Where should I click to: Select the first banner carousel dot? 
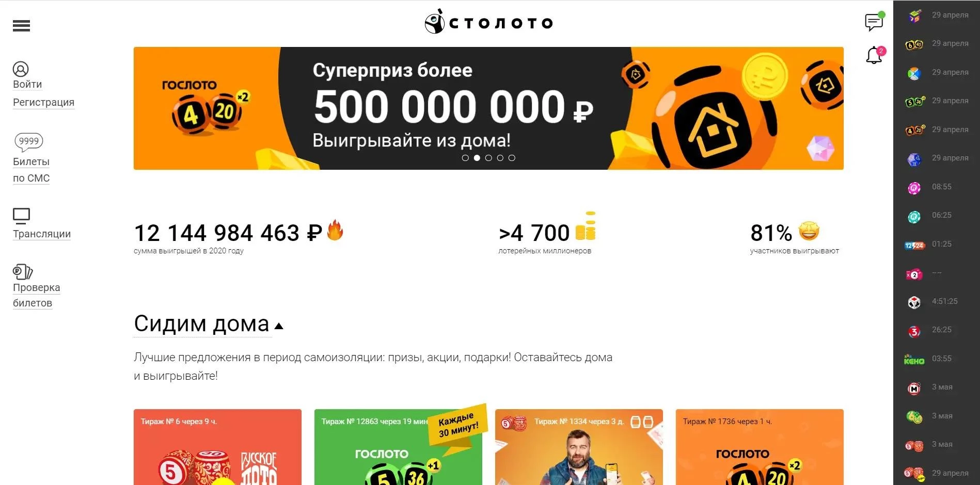click(465, 158)
